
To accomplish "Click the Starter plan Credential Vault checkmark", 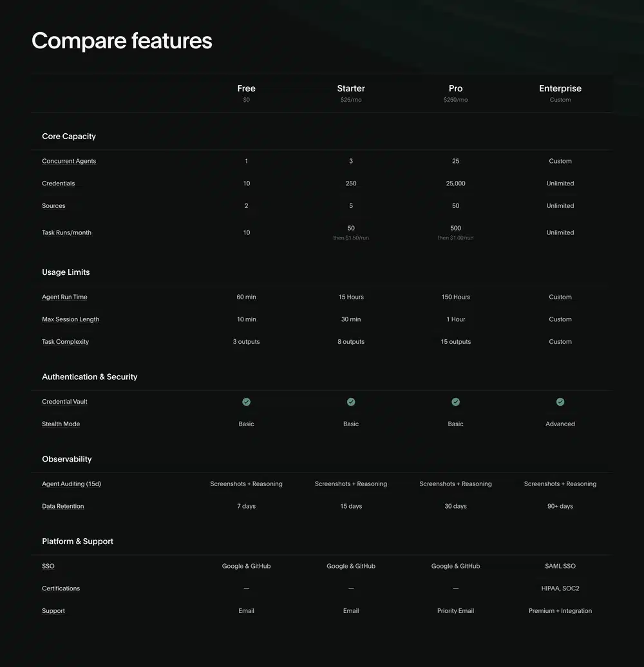I will (x=351, y=402).
